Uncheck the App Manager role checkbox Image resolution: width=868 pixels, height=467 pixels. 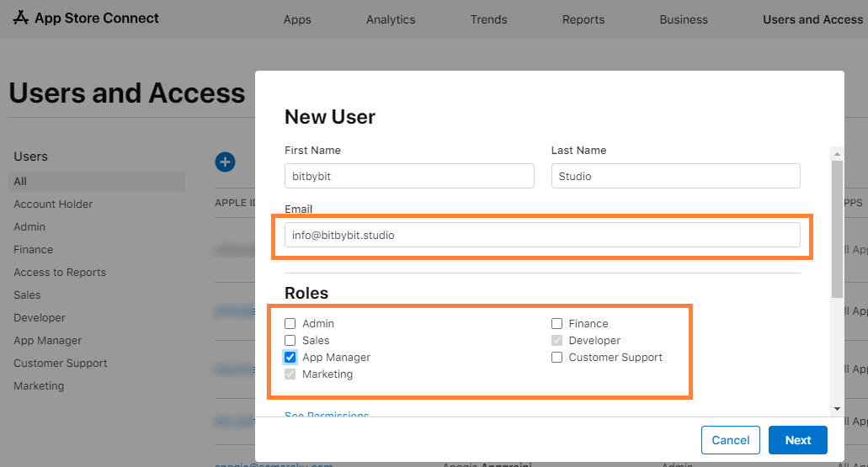290,357
